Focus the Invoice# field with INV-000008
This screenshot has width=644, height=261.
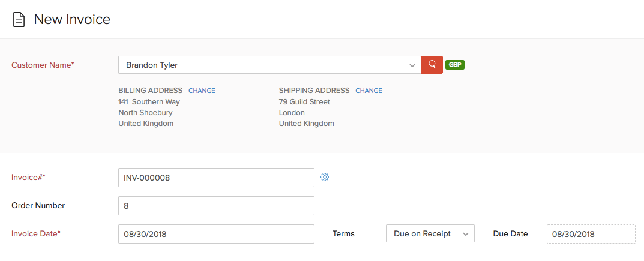[x=216, y=178]
